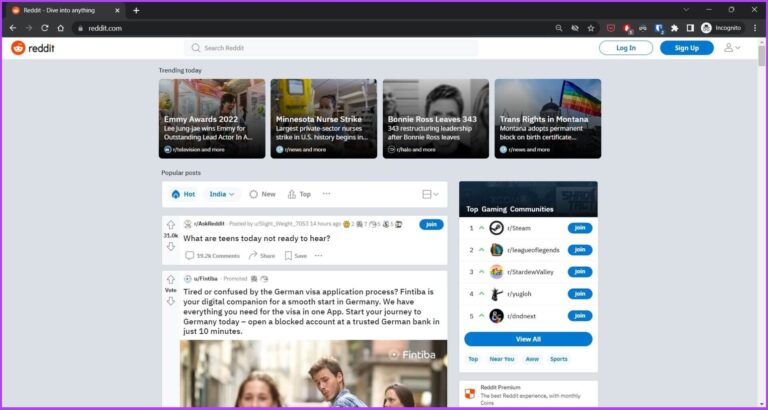Join the r/Steam community

coord(580,228)
